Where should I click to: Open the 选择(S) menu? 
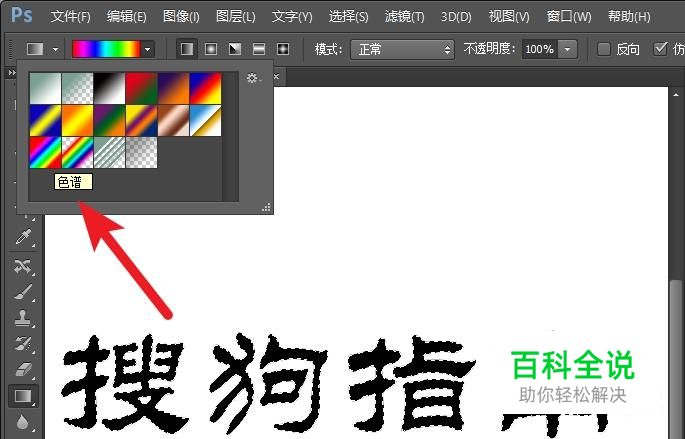(x=348, y=17)
